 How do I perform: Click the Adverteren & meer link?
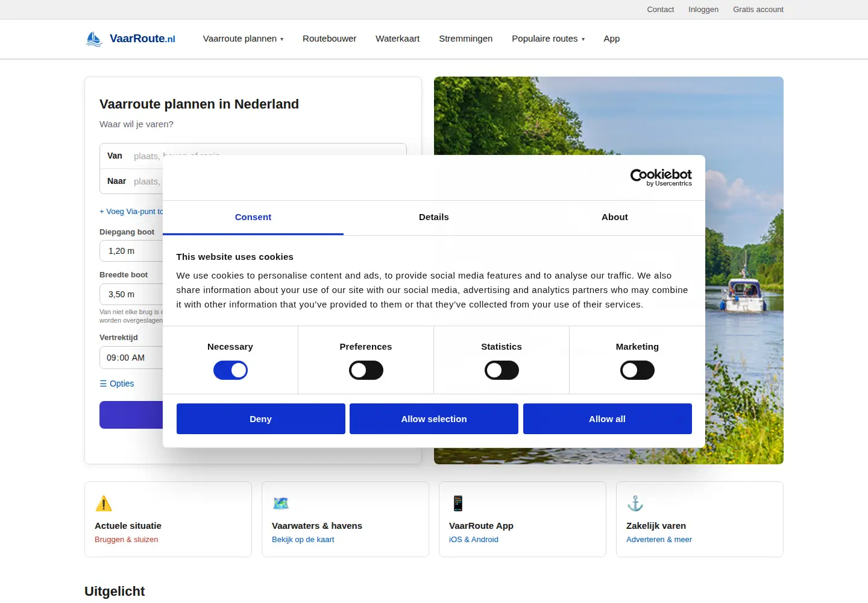click(659, 540)
